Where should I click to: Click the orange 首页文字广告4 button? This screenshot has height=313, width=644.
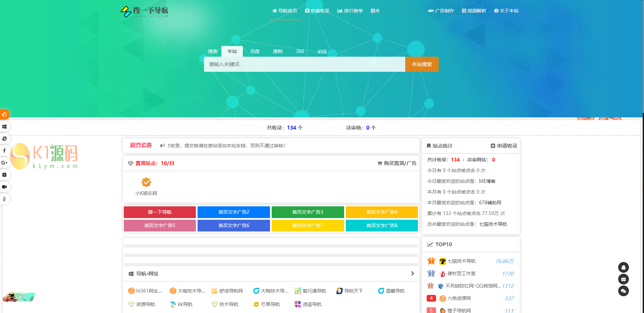coord(382,212)
